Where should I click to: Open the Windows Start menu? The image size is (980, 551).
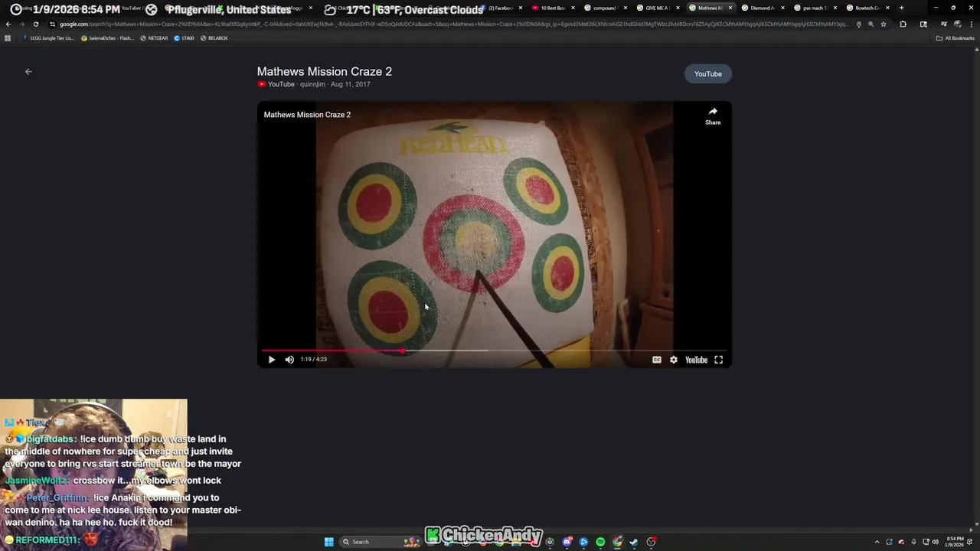pos(328,542)
